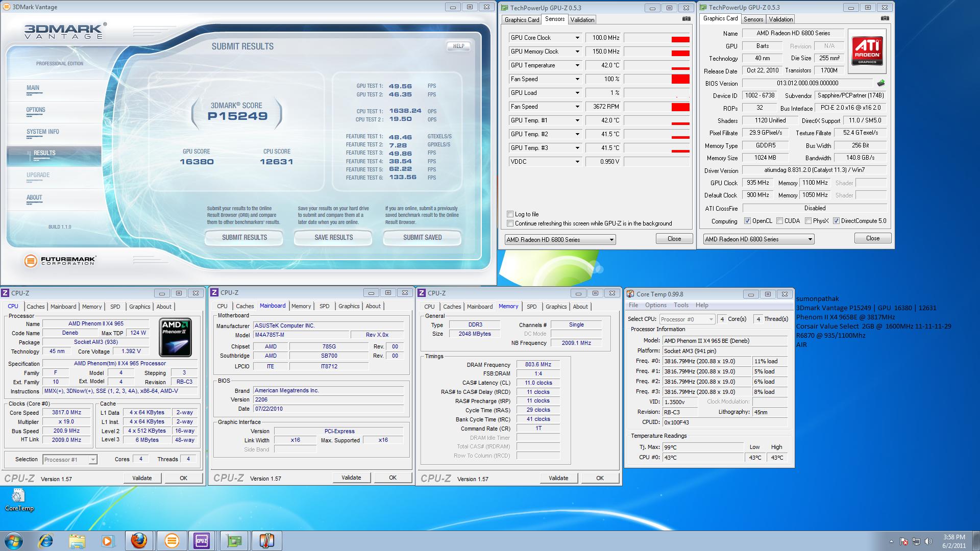Open GPU selector in Graphics Card window

click(x=758, y=239)
